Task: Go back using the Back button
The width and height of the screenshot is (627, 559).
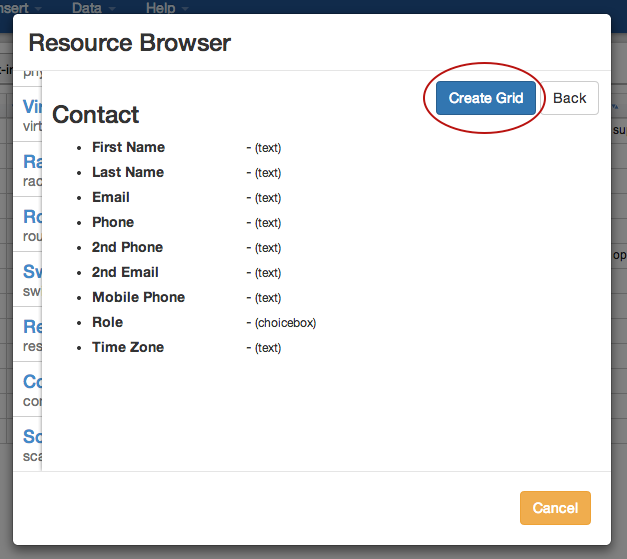Action: [x=569, y=98]
